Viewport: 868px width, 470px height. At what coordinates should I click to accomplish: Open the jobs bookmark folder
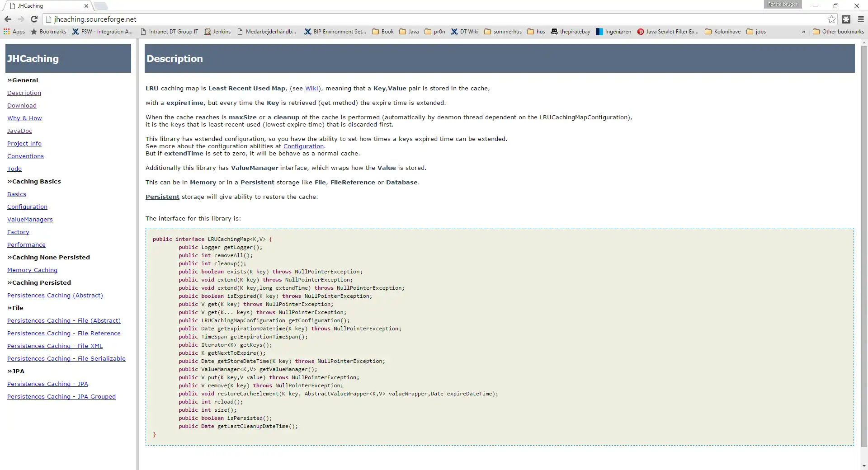[756, 32]
